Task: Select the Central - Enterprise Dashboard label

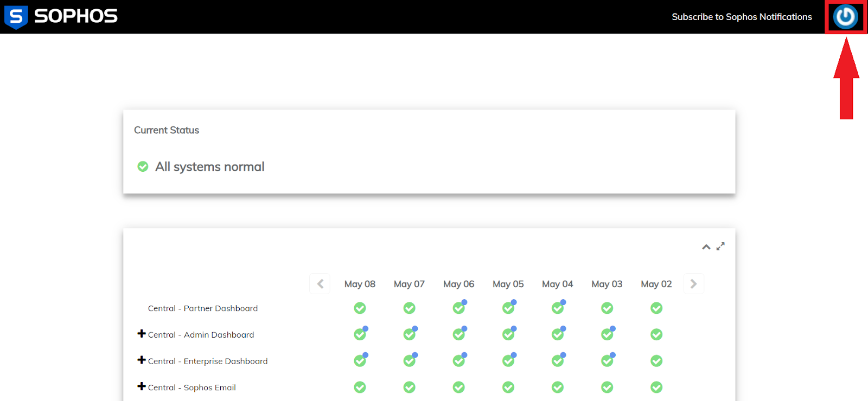Action: coord(208,361)
